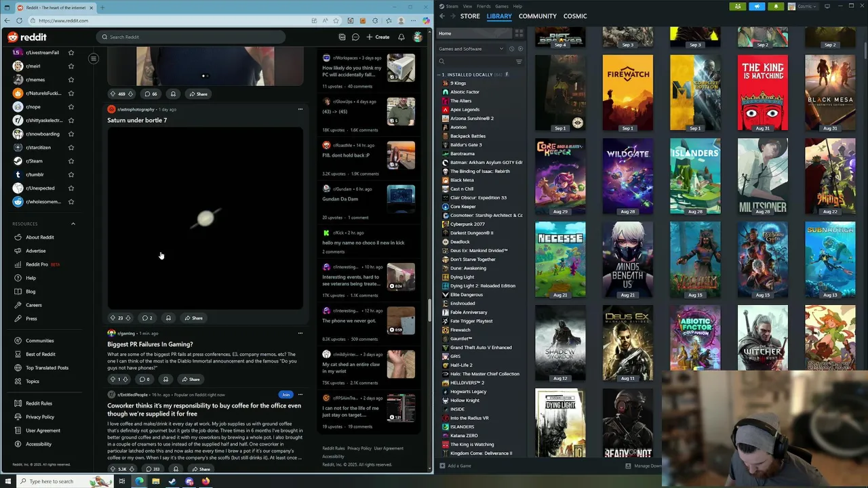
Task: Open overflow menu on r/astrophotography post
Action: point(300,109)
